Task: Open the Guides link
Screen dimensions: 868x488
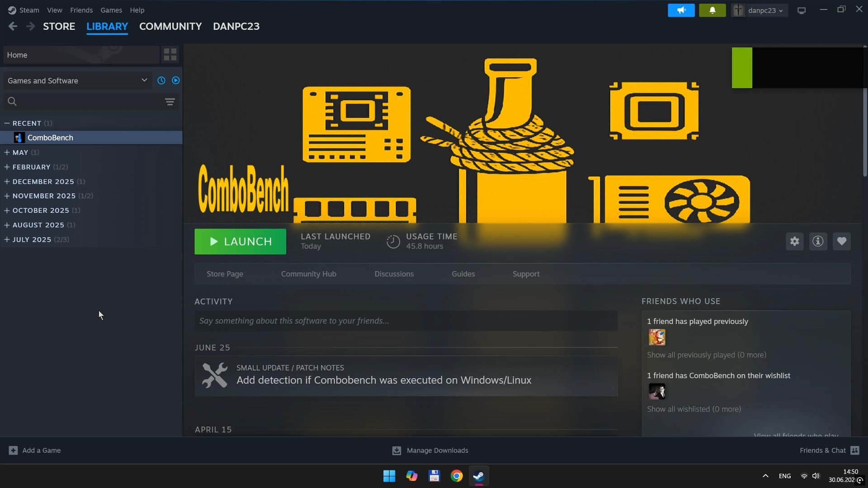Action: click(463, 274)
